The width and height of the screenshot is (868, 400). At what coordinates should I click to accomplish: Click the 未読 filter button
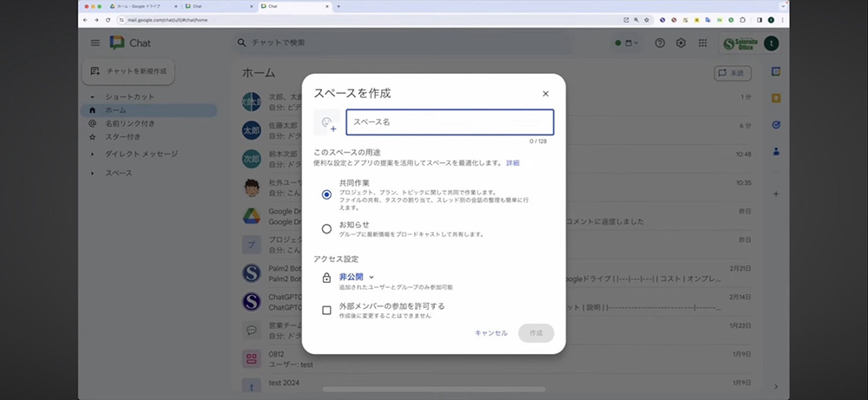(733, 73)
